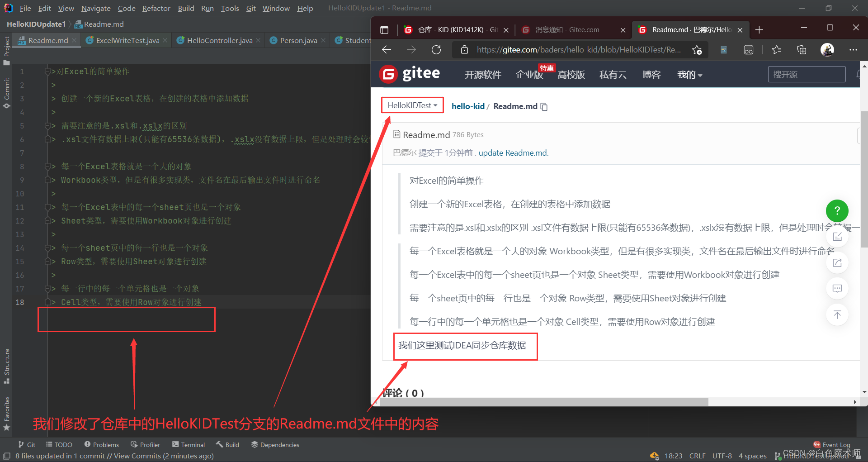This screenshot has height=462, width=868.
Task: Open browser collections icon
Action: [802, 50]
